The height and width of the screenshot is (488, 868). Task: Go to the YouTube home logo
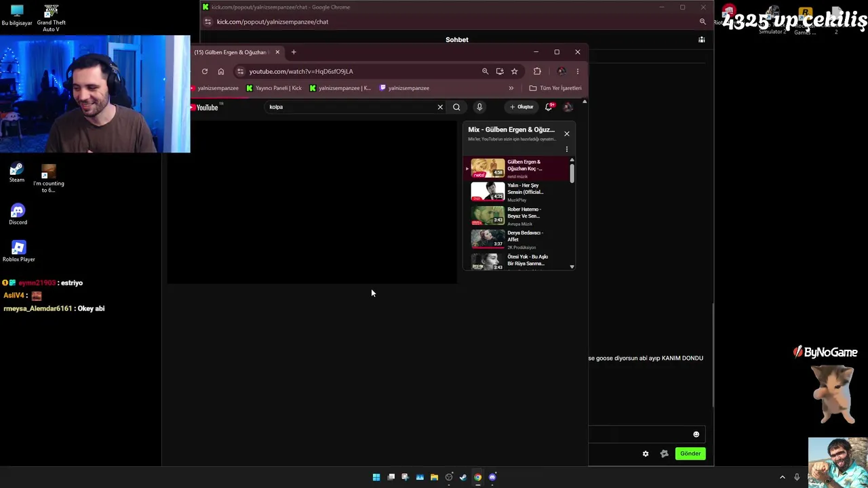point(204,107)
